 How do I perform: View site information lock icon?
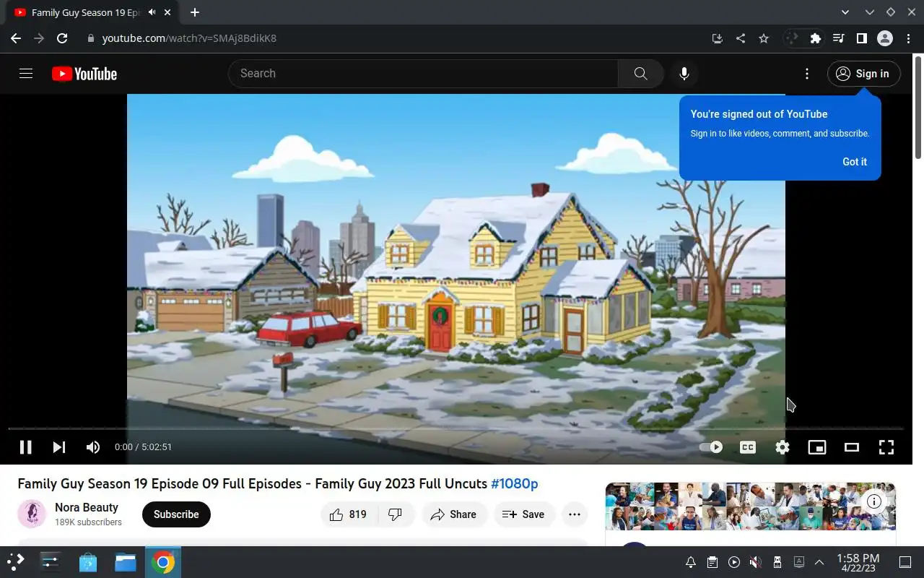90,38
